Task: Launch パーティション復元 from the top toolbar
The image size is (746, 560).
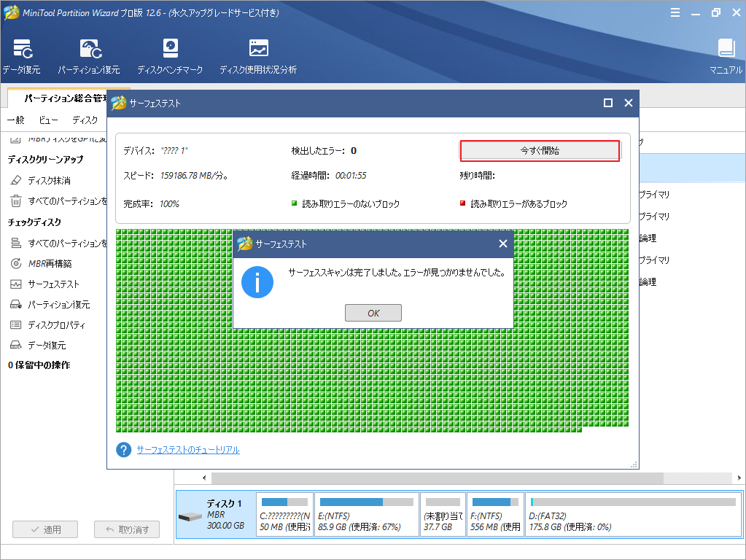Action: click(89, 56)
